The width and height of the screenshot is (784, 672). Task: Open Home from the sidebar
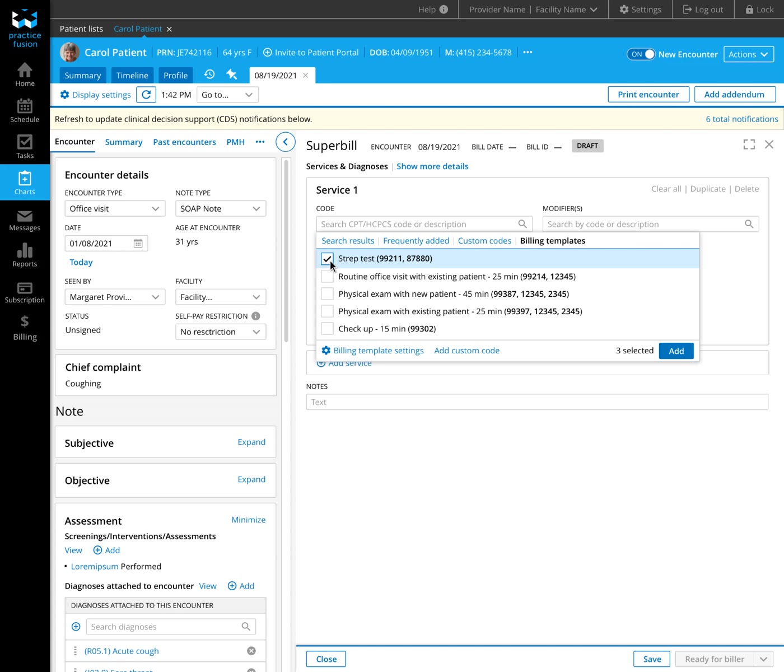[25, 74]
